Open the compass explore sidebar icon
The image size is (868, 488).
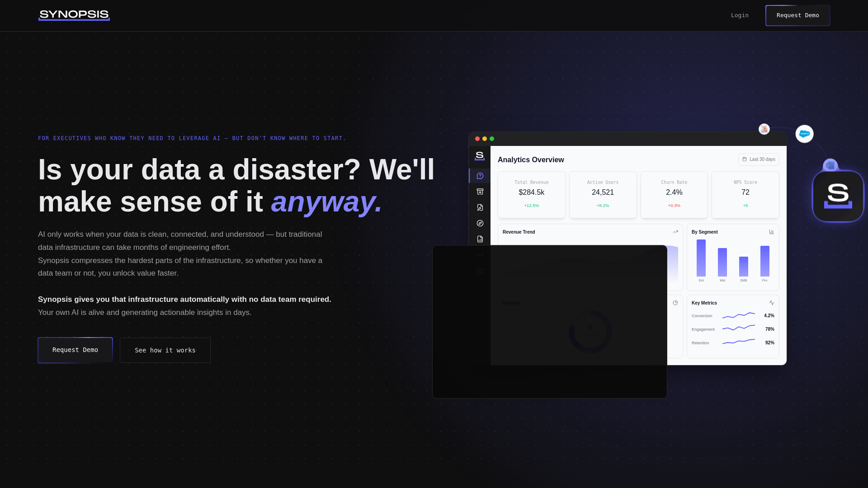tap(480, 223)
